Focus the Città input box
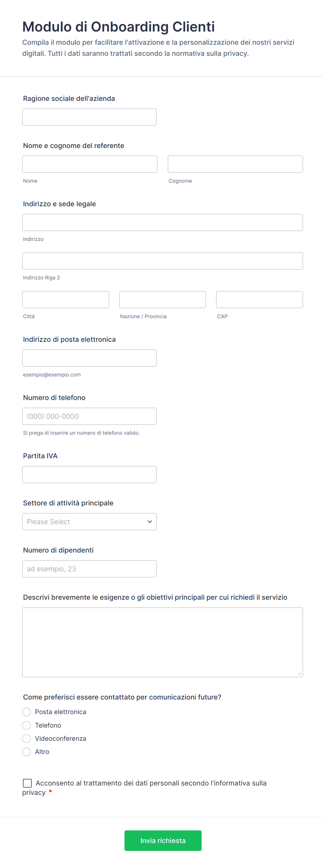Screen dimensions: 322x868 65,300
